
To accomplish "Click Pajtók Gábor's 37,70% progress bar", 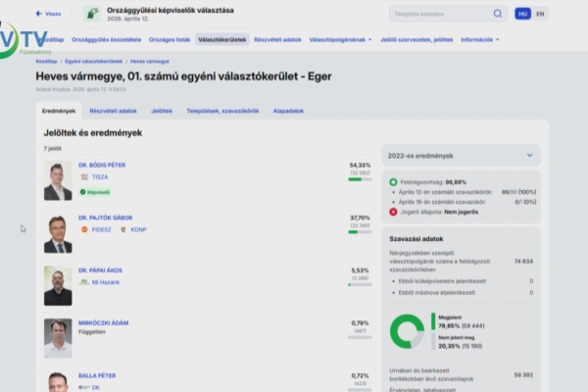I will pos(360,232).
